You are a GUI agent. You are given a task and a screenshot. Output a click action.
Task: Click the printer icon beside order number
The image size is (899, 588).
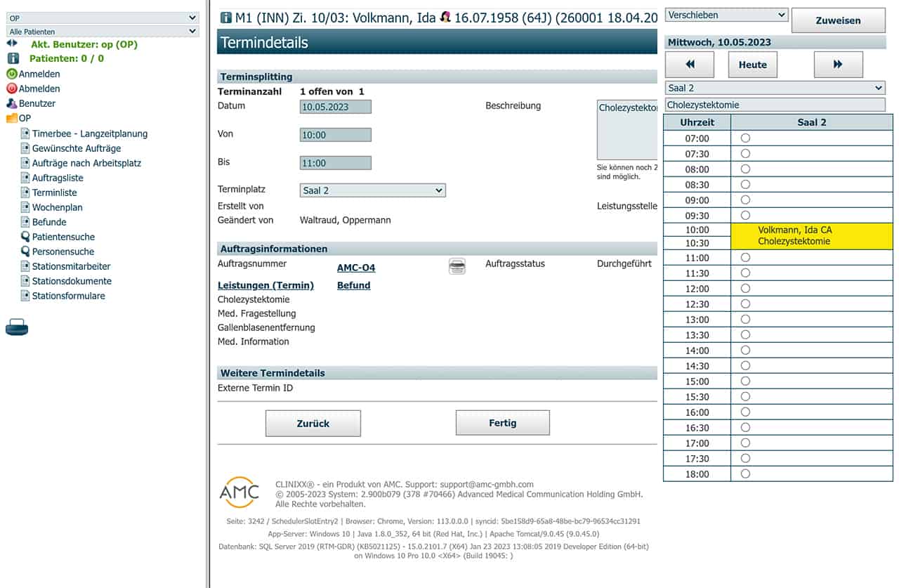[x=457, y=266]
